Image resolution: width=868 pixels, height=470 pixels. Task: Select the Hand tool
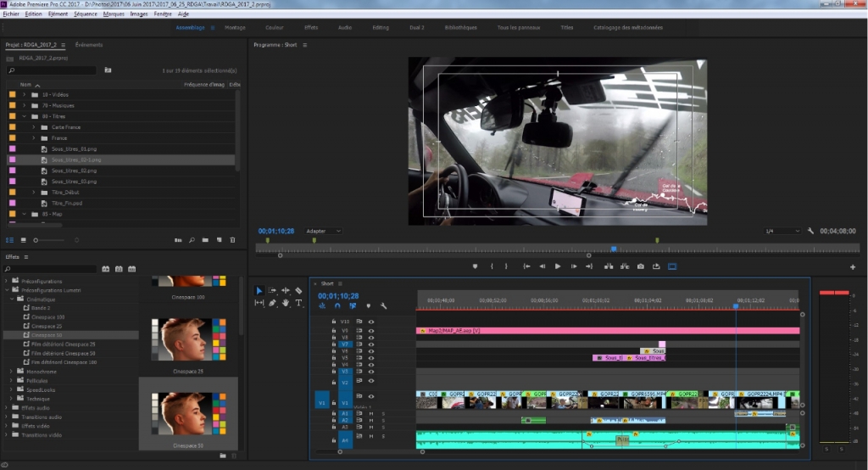(286, 303)
